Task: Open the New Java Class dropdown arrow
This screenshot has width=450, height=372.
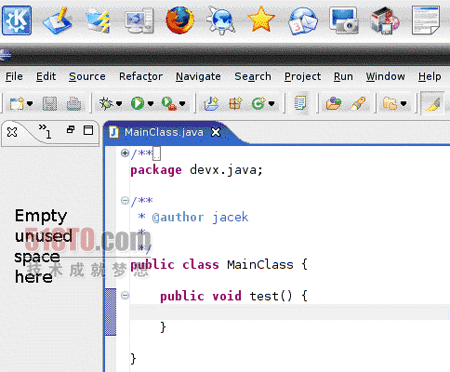Action: (272, 104)
